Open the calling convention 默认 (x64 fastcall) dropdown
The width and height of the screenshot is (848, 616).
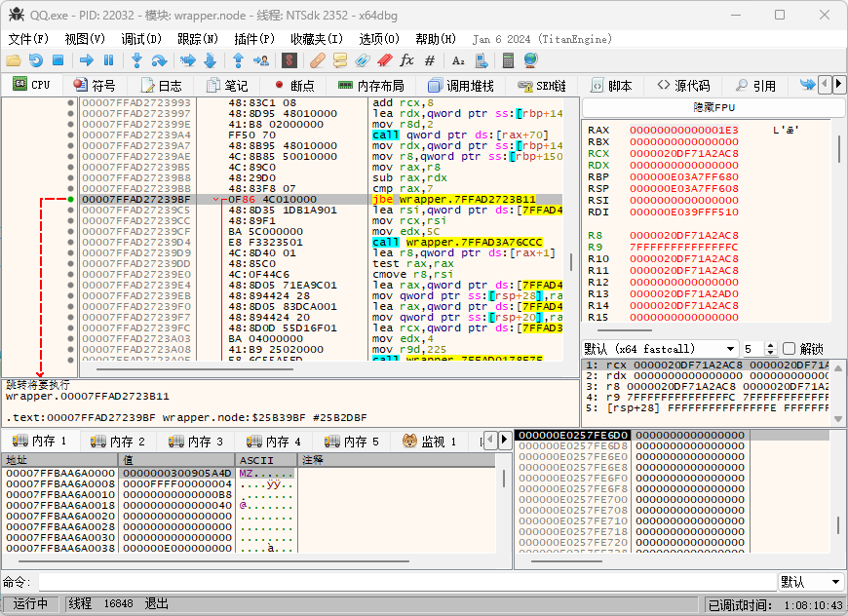(660, 349)
